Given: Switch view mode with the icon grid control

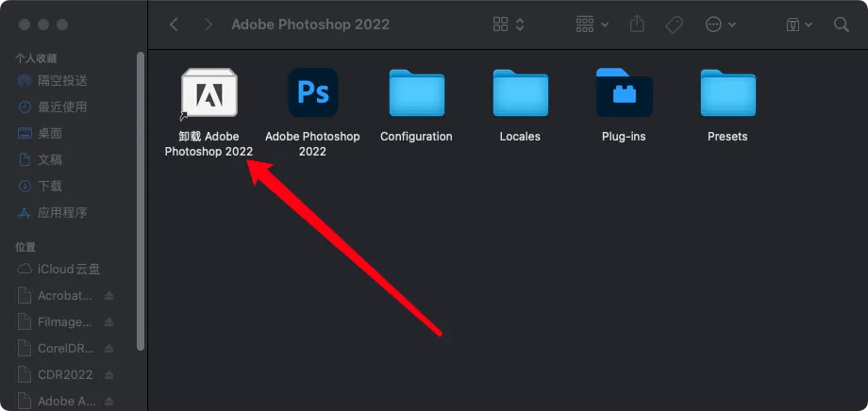Looking at the screenshot, I should point(508,25).
